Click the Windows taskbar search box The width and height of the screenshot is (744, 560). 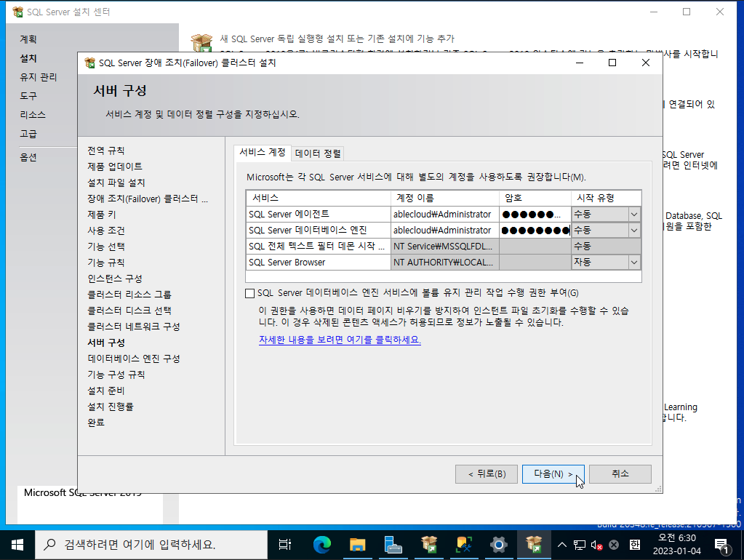point(151,545)
